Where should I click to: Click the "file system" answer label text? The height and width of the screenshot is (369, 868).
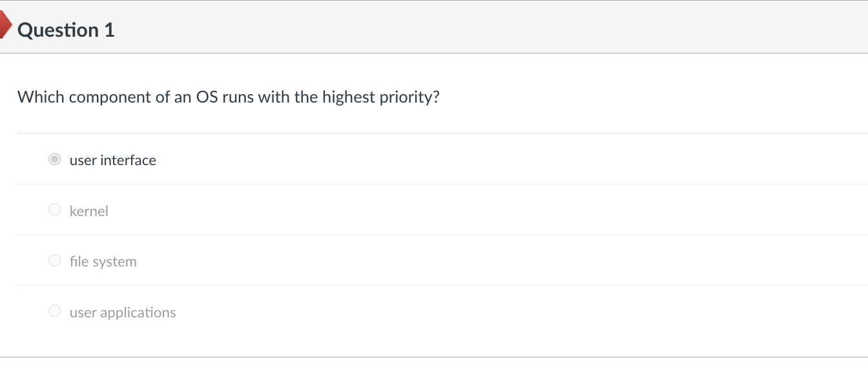click(103, 261)
